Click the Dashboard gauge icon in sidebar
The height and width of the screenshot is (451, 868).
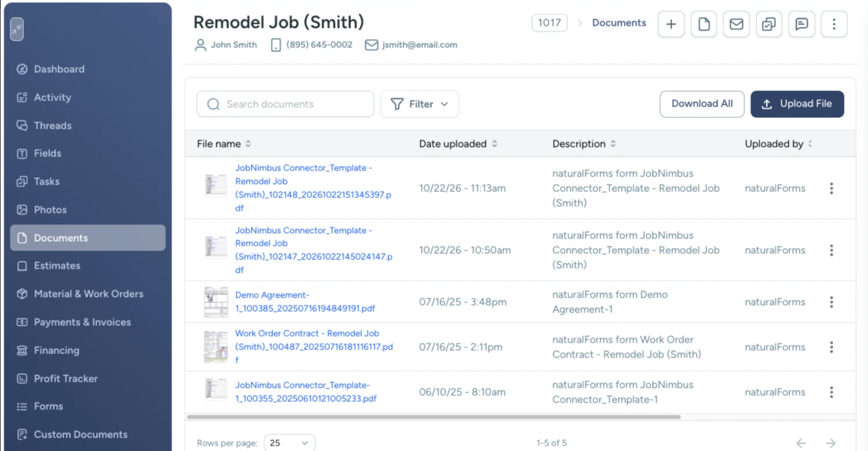(22, 69)
